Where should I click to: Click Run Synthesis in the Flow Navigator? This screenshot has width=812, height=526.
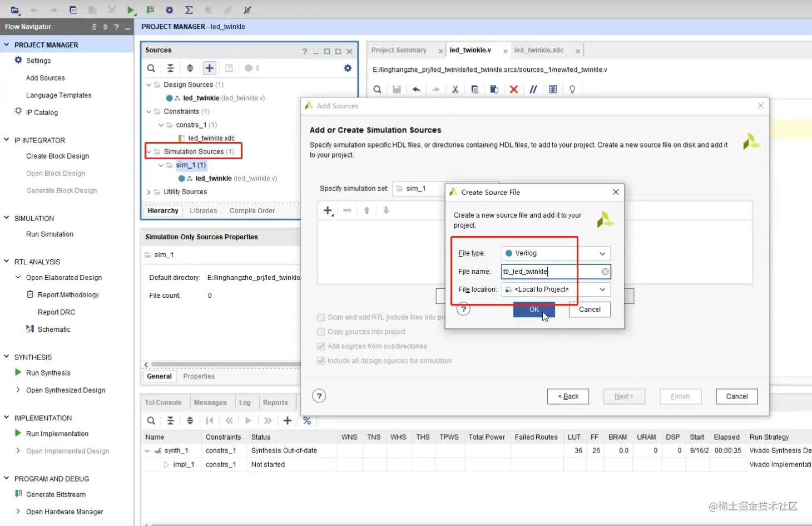pos(48,373)
